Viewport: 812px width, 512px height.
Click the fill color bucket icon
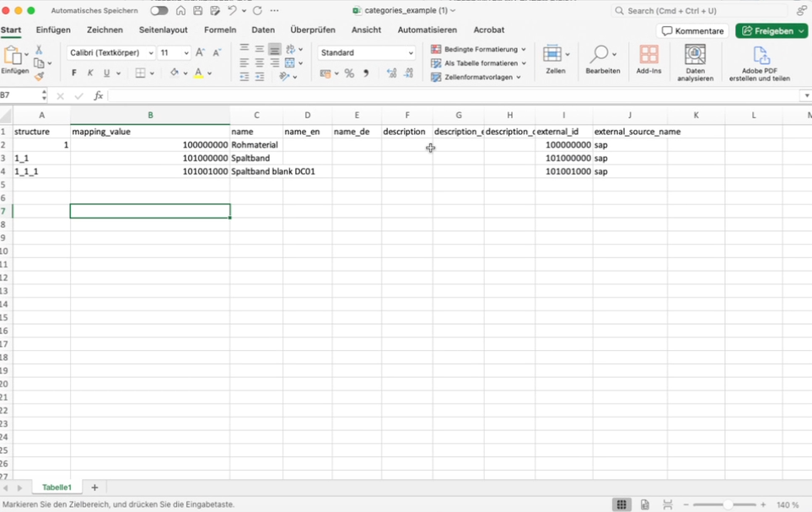(175, 73)
